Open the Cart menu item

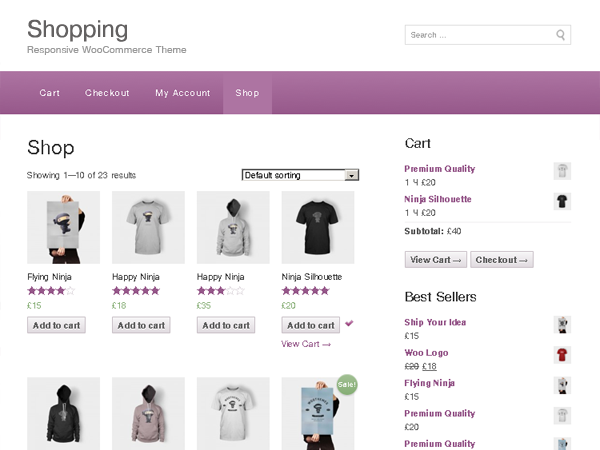pos(50,93)
